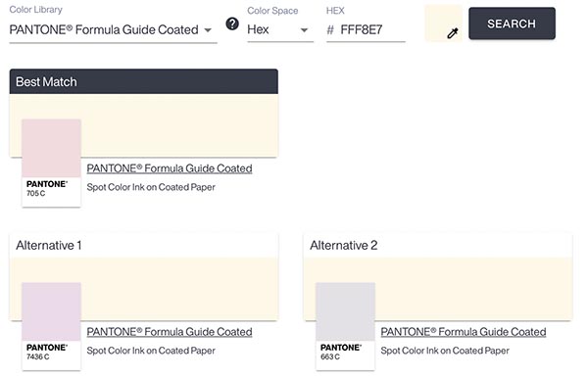Click the SEARCH button
This screenshot has width=588, height=379.
point(512,24)
